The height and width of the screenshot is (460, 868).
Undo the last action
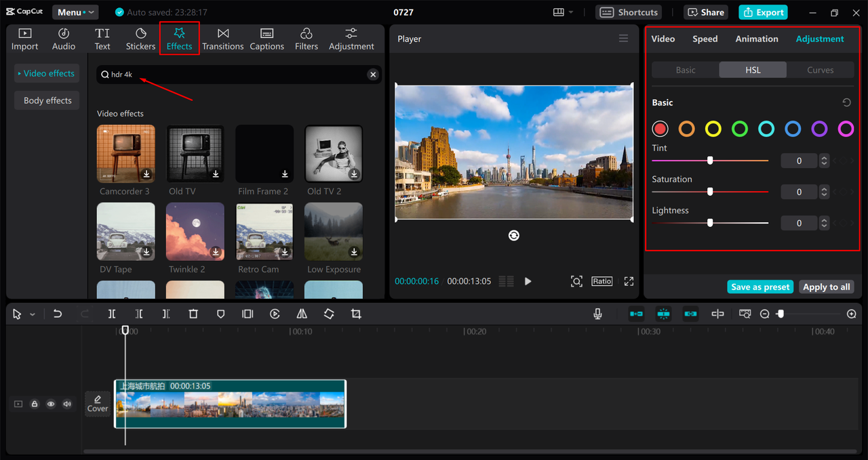pos(58,314)
